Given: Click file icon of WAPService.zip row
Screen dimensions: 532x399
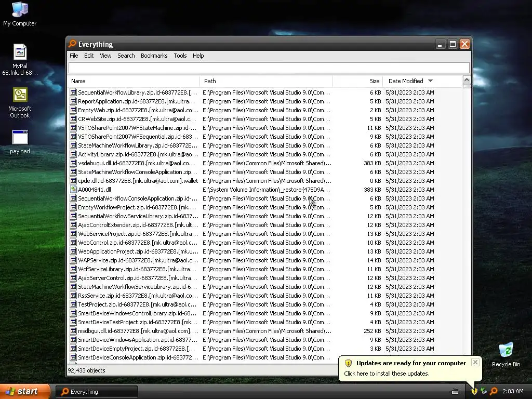Looking at the screenshot, I should click(73, 260).
